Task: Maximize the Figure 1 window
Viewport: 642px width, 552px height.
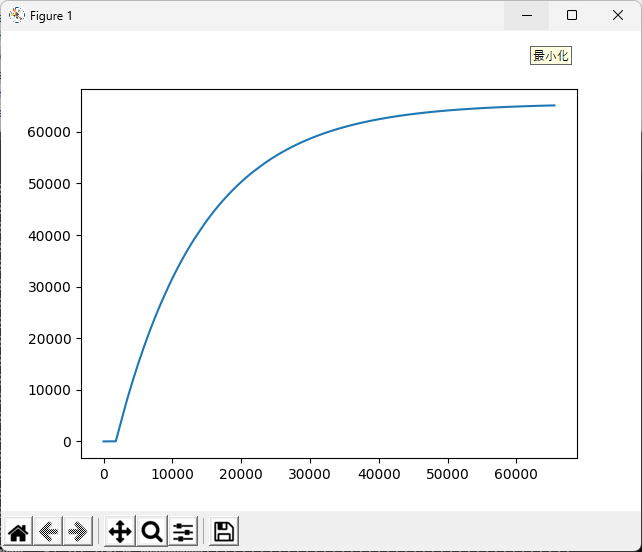Action: point(572,15)
